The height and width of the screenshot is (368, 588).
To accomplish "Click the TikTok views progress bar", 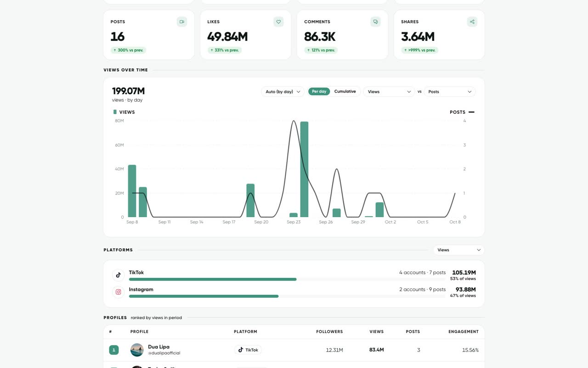I will click(x=287, y=279).
